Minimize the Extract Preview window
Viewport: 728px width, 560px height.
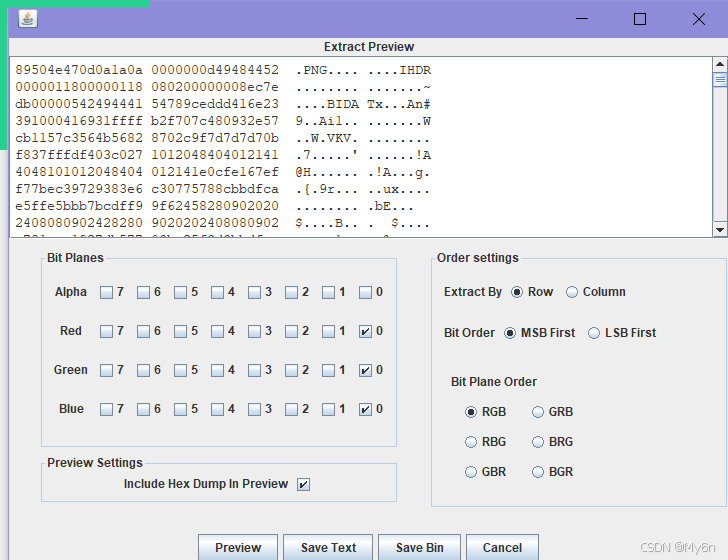(x=582, y=19)
